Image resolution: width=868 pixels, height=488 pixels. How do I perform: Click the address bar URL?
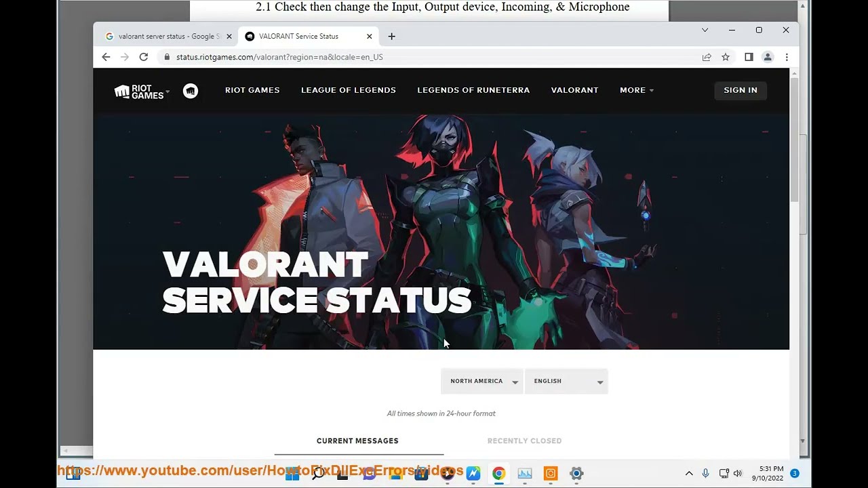pos(279,57)
